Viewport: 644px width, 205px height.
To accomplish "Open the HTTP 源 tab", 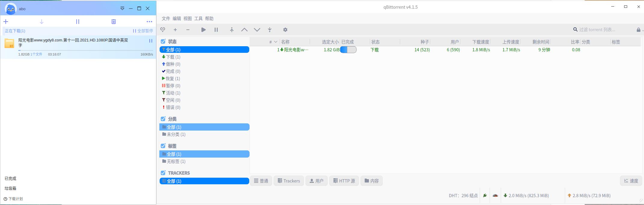I will (x=344, y=181).
